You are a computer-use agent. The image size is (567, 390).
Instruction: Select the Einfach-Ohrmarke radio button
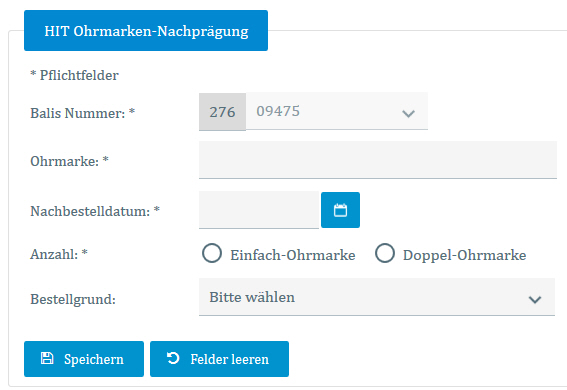pyautogui.click(x=212, y=253)
